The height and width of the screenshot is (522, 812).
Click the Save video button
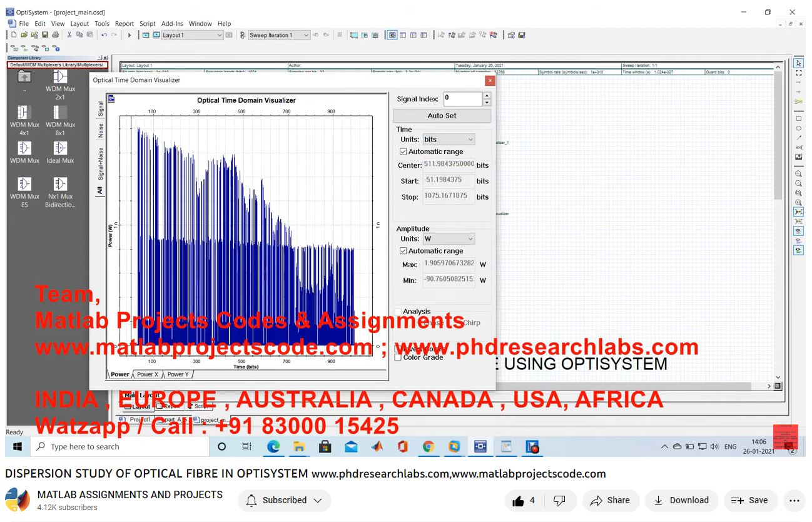(x=750, y=500)
